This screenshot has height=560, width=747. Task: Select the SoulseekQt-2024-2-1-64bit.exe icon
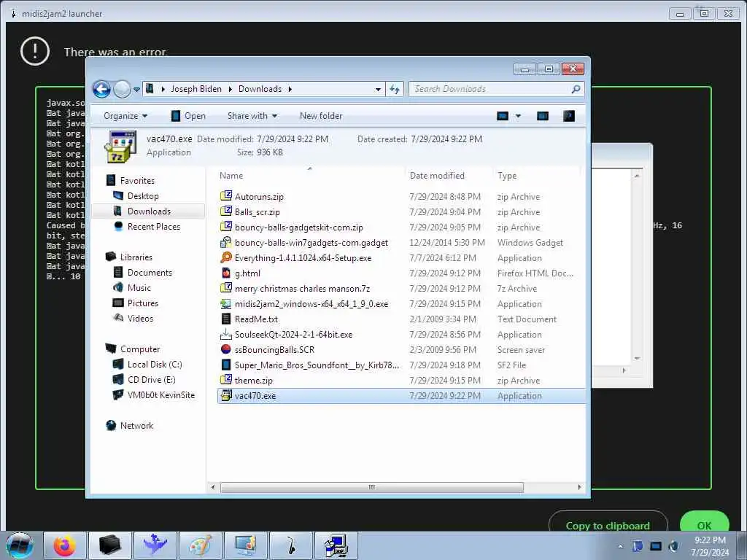click(226, 334)
